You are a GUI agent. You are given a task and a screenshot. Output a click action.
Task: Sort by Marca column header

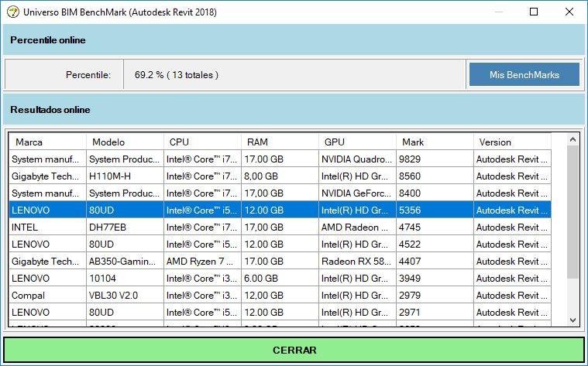47,142
